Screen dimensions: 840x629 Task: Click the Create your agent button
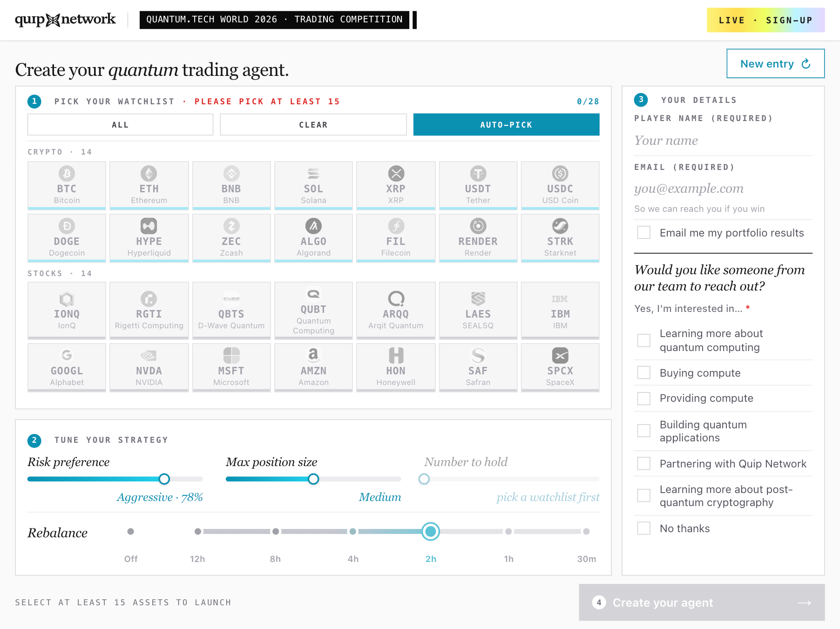point(702,602)
